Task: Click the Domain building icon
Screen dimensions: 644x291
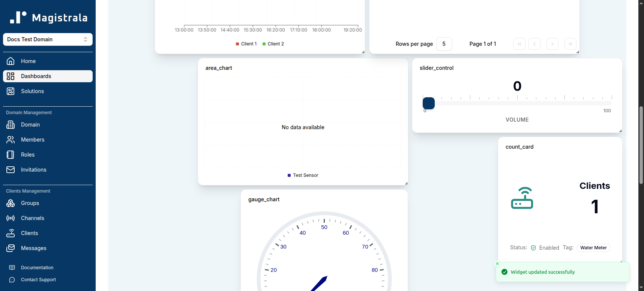Action: pyautogui.click(x=11, y=125)
